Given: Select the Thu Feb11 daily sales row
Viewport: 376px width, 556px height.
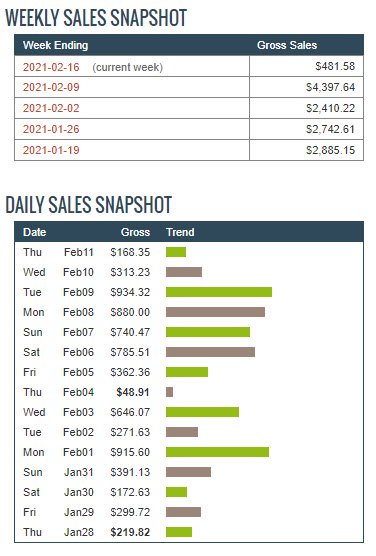Looking at the screenshot, I should [x=189, y=252].
